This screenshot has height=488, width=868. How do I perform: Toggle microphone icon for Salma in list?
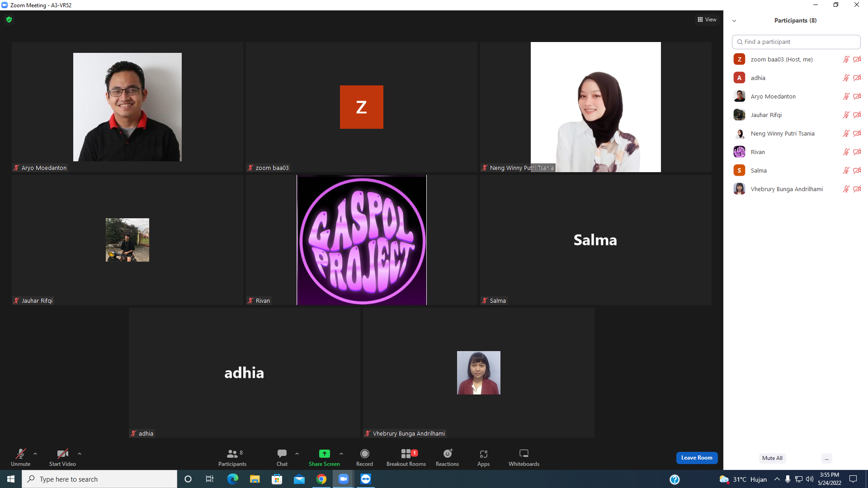click(x=846, y=170)
